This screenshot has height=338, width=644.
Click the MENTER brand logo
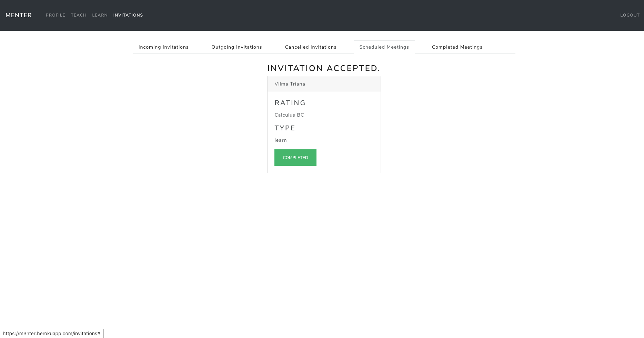coord(19,15)
